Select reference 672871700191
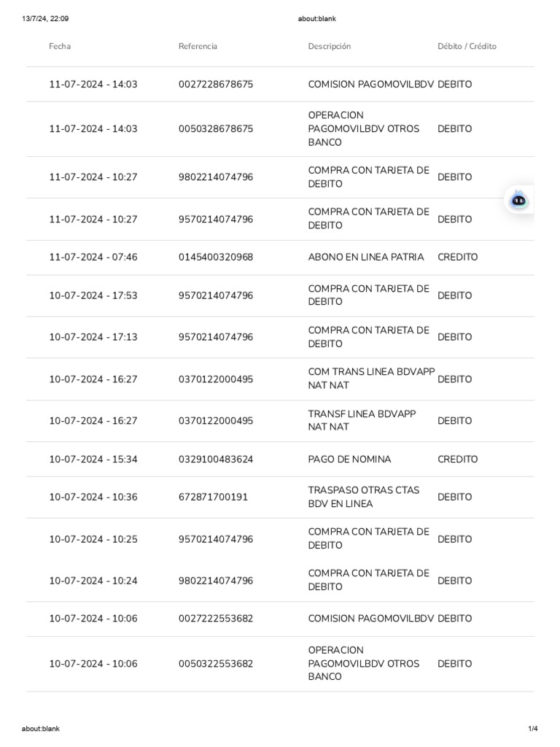Viewport: 560px width, 747px height. tap(213, 497)
